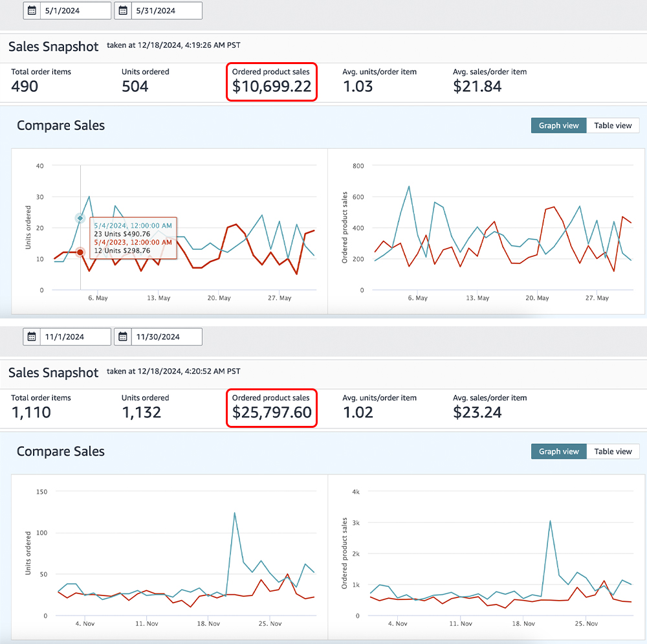The height and width of the screenshot is (644, 647).
Task: Focus the 11/30/2024 end date field
Action: coord(167,337)
